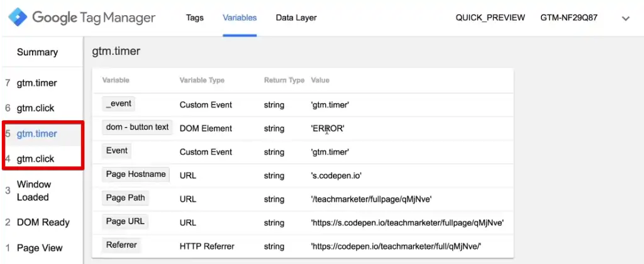This screenshot has width=644, height=264.
Task: Click the HTTP Referrer type cell
Action: [207, 247]
